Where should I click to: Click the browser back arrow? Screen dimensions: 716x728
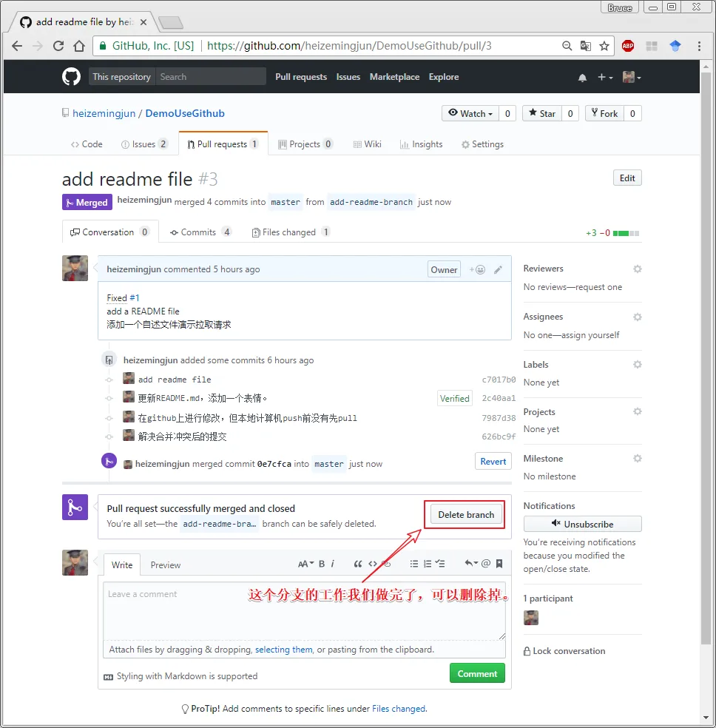[17, 46]
